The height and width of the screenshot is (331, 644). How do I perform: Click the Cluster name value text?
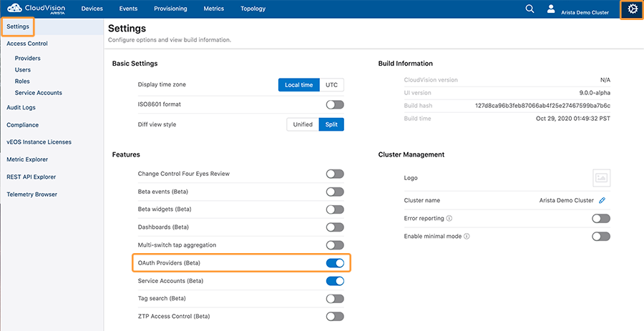click(567, 201)
